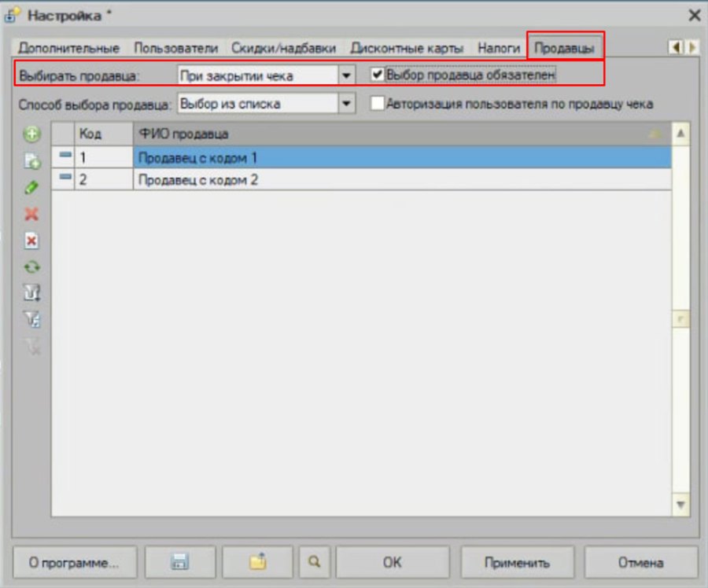Select the row 'Продавец с кодом 1'
Image resolution: width=708 pixels, height=588 pixels.
point(361,157)
